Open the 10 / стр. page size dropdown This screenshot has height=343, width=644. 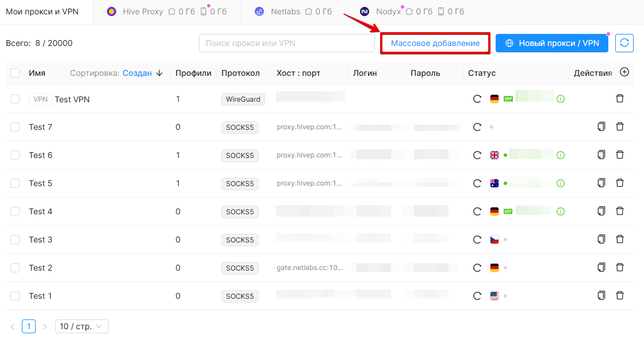[x=82, y=326]
